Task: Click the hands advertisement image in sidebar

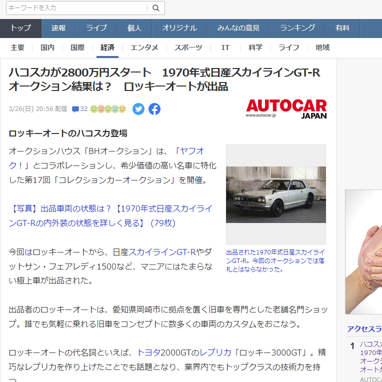Action: tap(364, 252)
